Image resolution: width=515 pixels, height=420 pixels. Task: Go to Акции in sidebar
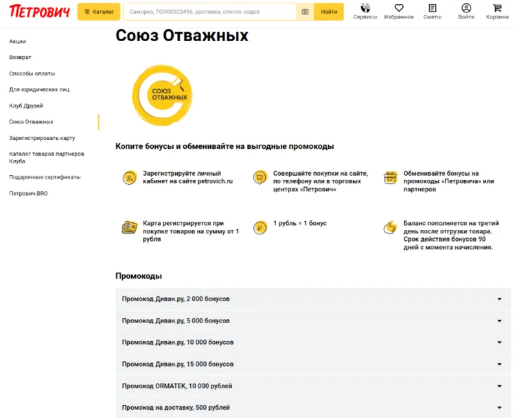pyautogui.click(x=18, y=41)
